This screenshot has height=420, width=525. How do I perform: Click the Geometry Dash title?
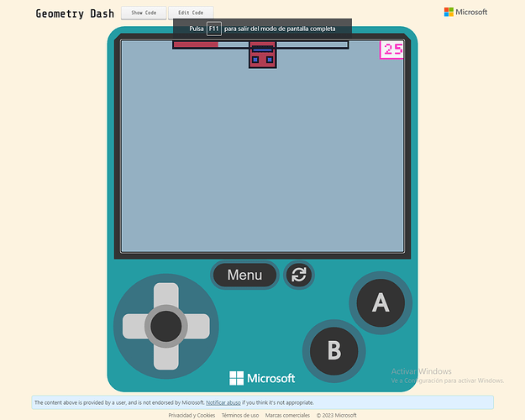(75, 13)
